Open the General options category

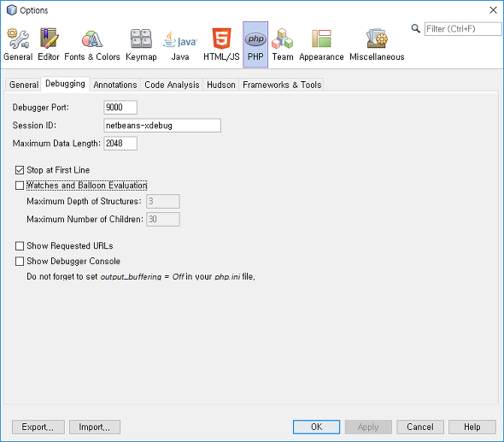[18, 44]
